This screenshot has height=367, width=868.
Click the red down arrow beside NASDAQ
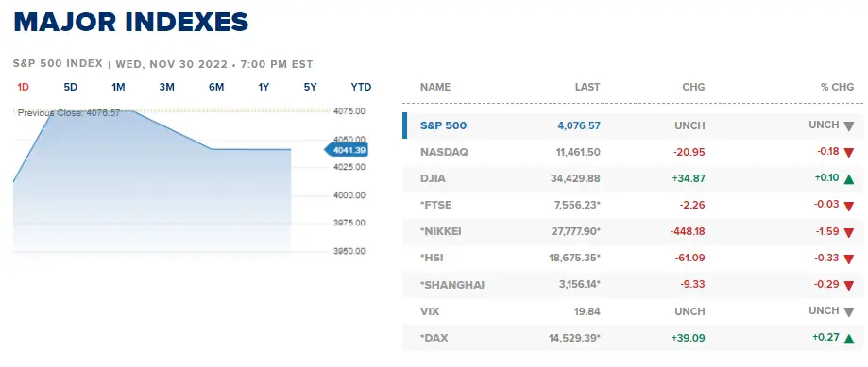pos(848,153)
